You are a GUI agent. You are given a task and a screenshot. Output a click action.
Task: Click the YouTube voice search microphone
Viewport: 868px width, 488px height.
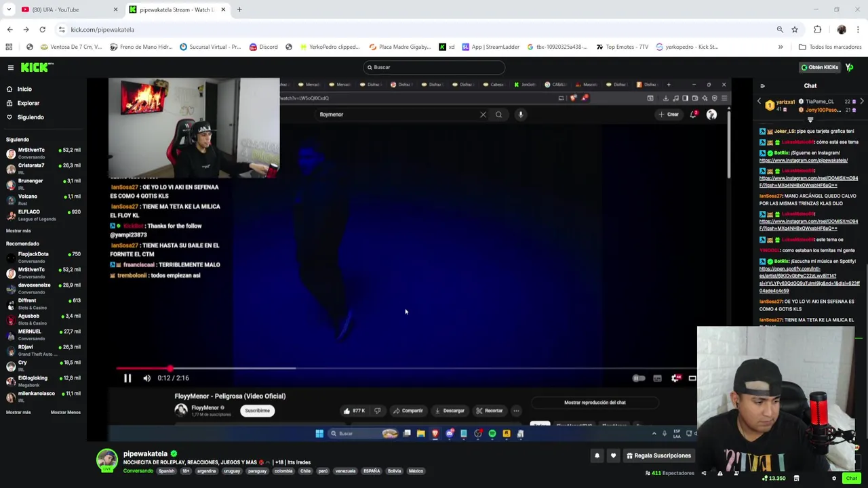pos(521,115)
